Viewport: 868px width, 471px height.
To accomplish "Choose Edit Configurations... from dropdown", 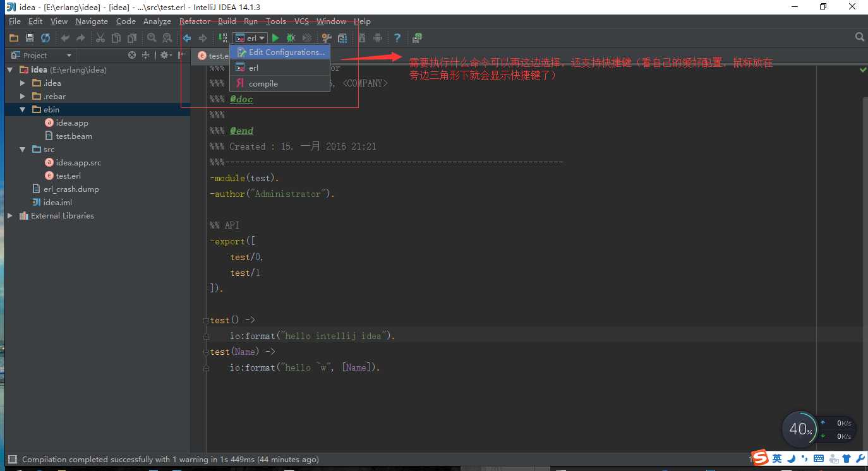I will coord(280,52).
